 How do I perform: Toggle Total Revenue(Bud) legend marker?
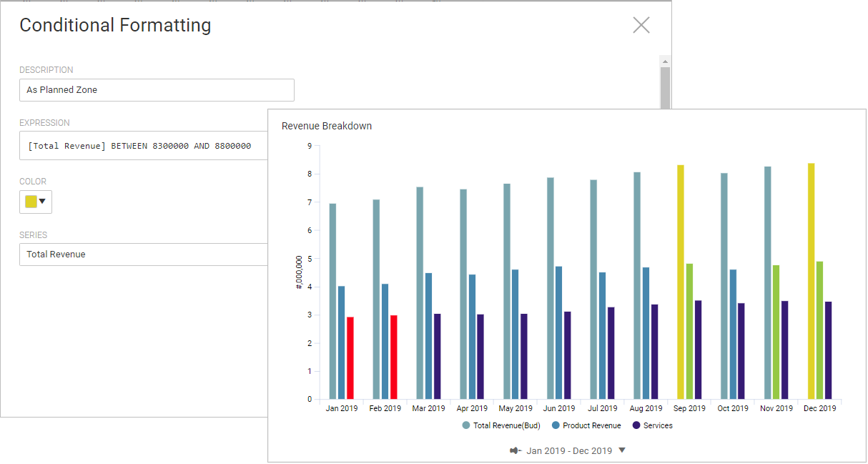[x=466, y=425]
